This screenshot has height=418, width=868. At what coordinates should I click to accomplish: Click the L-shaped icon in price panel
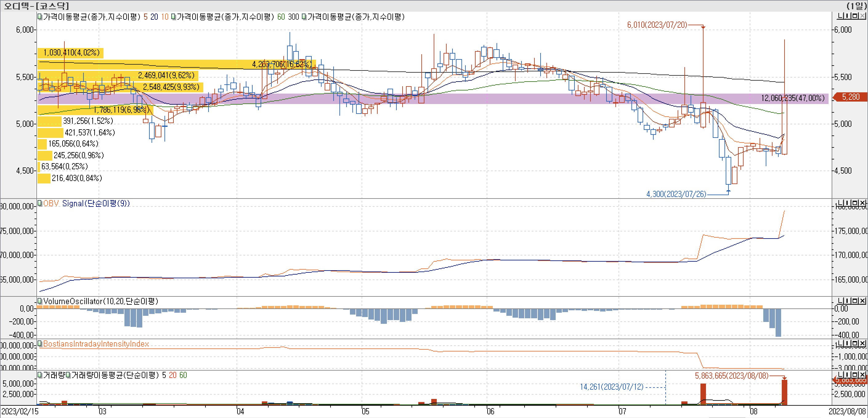tap(840, 16)
